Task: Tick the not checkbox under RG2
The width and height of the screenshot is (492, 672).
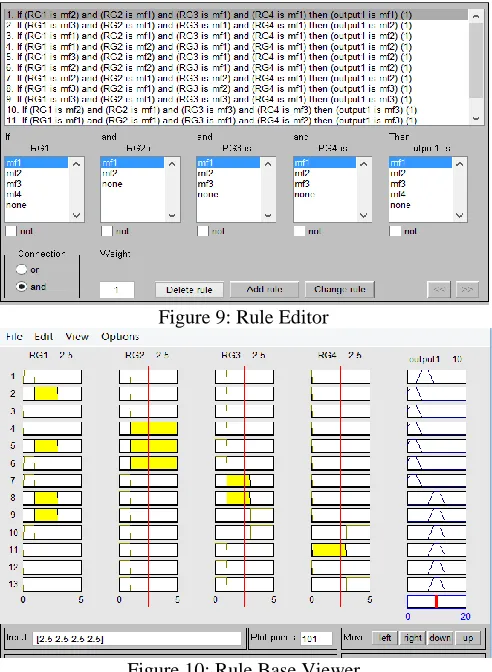Action: [x=107, y=231]
